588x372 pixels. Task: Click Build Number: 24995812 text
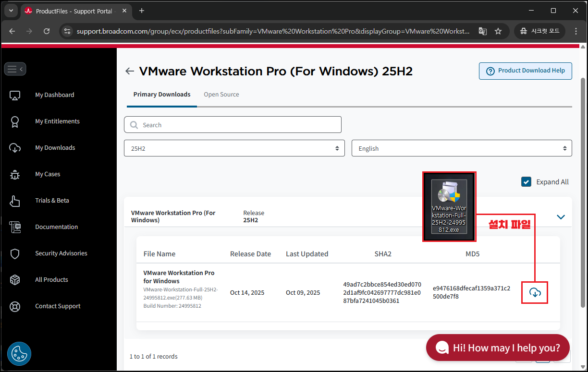[x=172, y=306]
